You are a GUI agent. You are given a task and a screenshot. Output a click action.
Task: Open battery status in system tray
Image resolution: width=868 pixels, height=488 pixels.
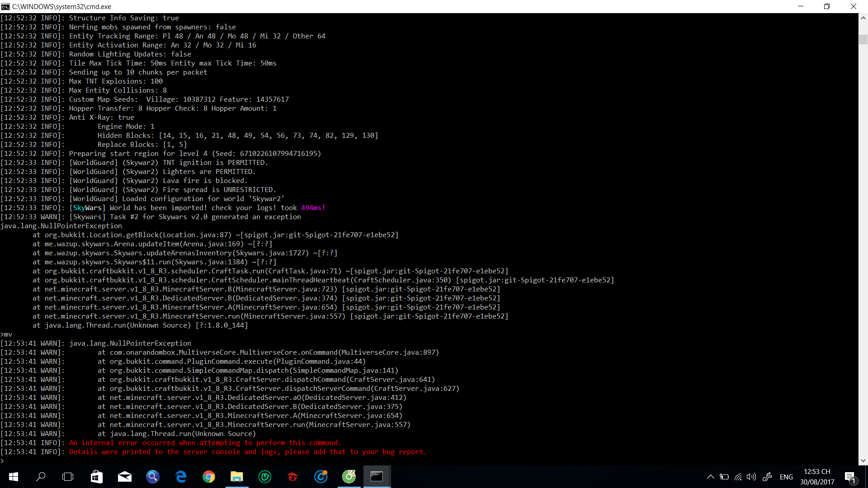724,477
